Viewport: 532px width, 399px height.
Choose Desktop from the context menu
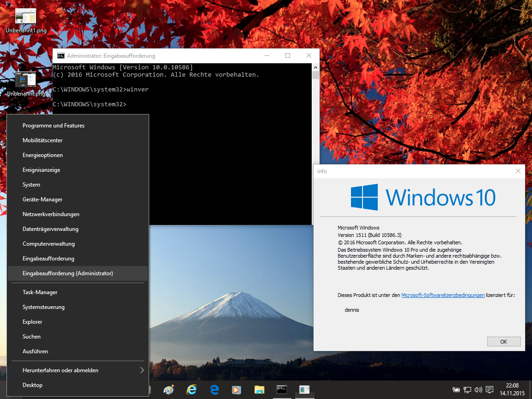[78, 385]
